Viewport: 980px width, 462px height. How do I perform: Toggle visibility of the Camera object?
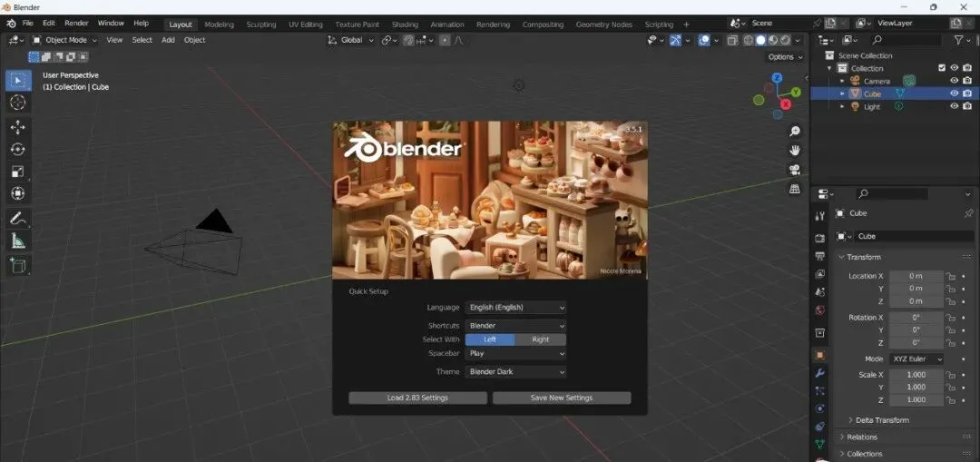point(954,81)
